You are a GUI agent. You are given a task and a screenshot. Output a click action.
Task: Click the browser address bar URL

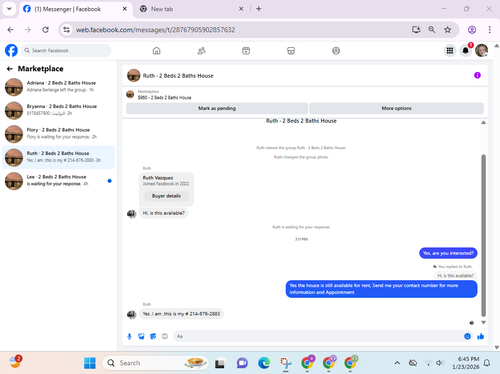155,30
